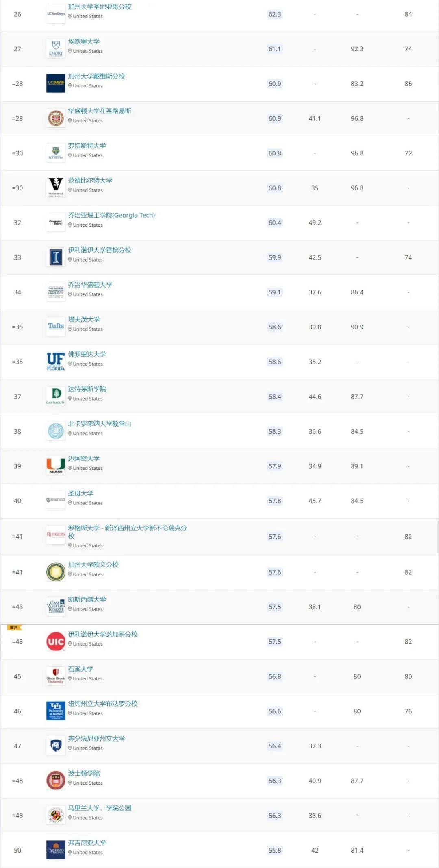Open the 加州大学圣地亚哥分校 link
Viewport: 439px width, 868px height.
click(x=100, y=7)
